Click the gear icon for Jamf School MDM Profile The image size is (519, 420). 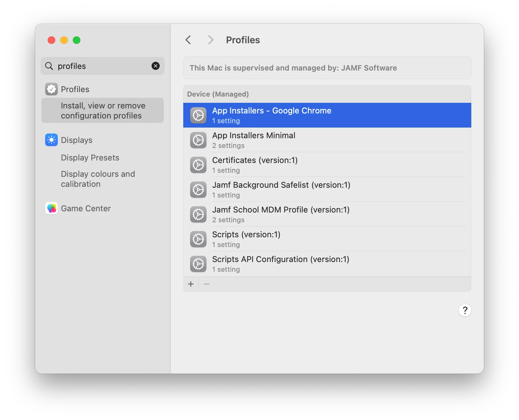pos(198,214)
